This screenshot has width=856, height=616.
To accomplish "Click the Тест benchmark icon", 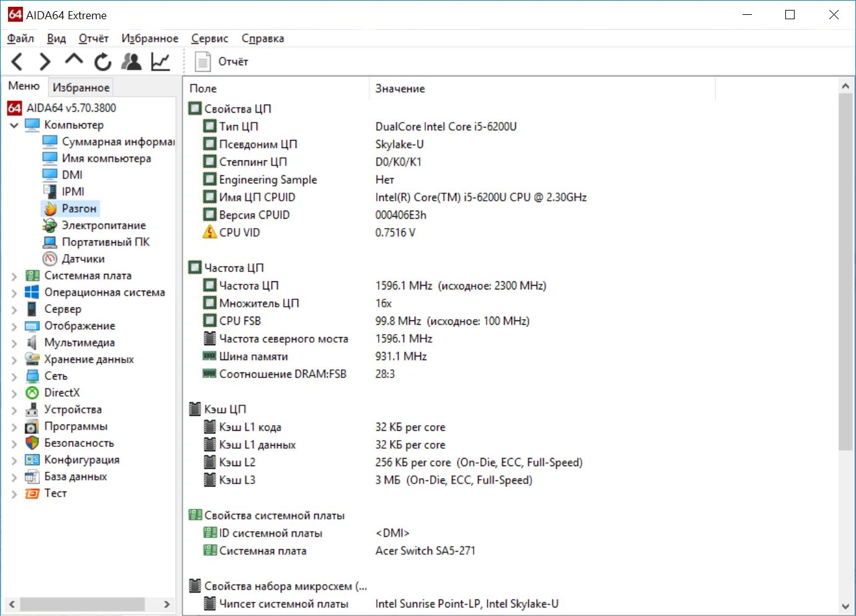I will [32, 493].
